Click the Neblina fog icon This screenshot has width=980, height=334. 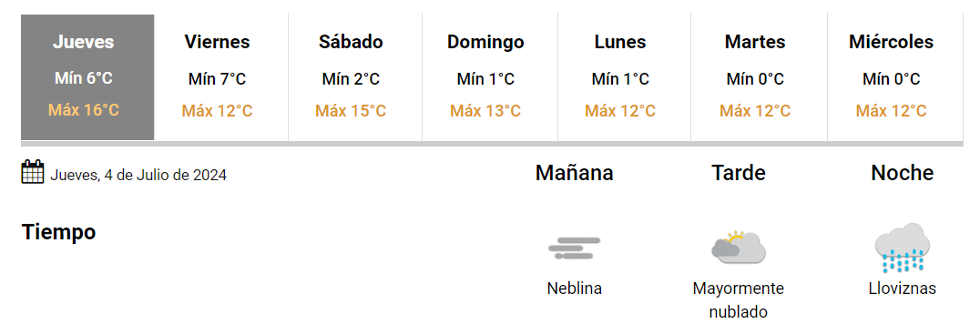(575, 248)
